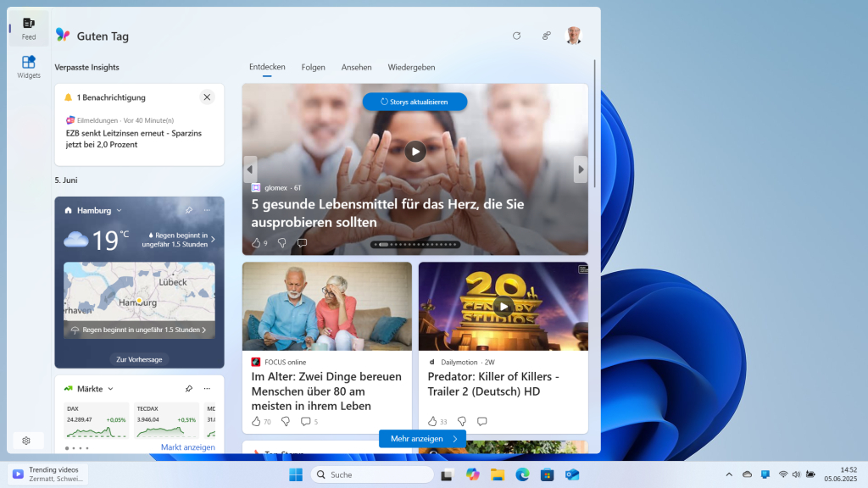The width and height of the screenshot is (868, 488).
Task: Switch to the Ansehen tab
Action: coord(357,68)
